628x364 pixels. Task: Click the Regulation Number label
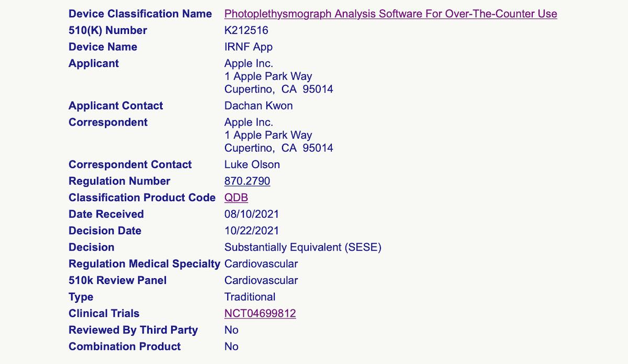coord(119,181)
